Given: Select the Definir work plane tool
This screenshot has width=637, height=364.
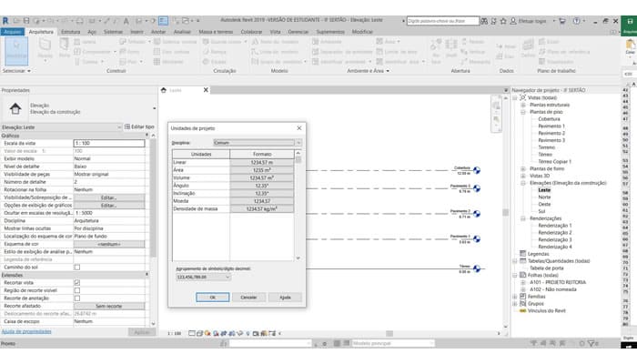Looking at the screenshot, I should (528, 48).
